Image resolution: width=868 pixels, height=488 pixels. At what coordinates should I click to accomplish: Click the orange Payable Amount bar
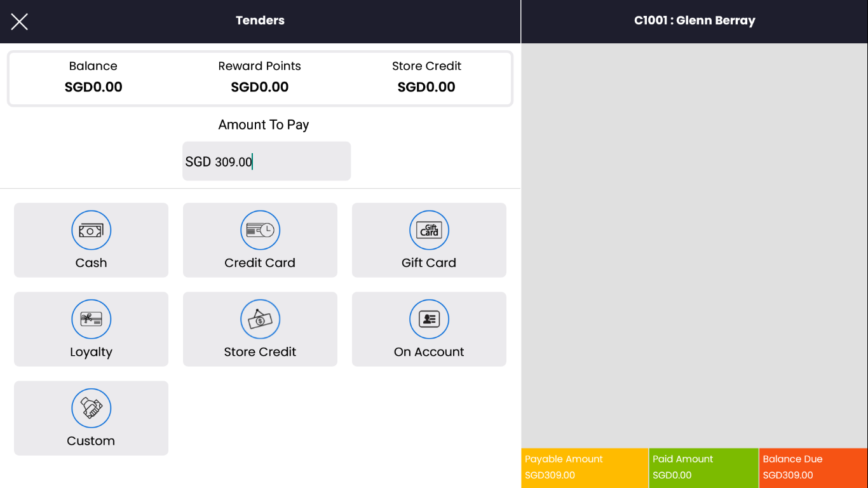(583, 468)
